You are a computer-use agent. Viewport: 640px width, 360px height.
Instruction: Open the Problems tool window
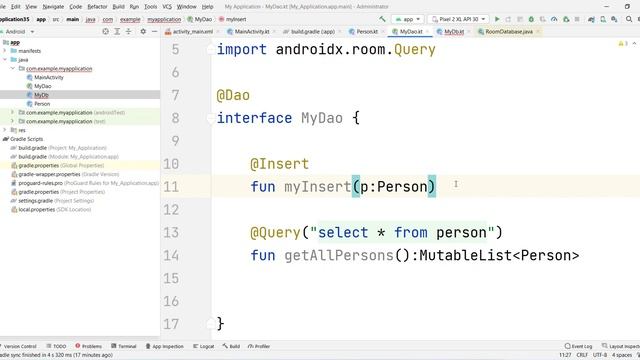tap(89, 346)
